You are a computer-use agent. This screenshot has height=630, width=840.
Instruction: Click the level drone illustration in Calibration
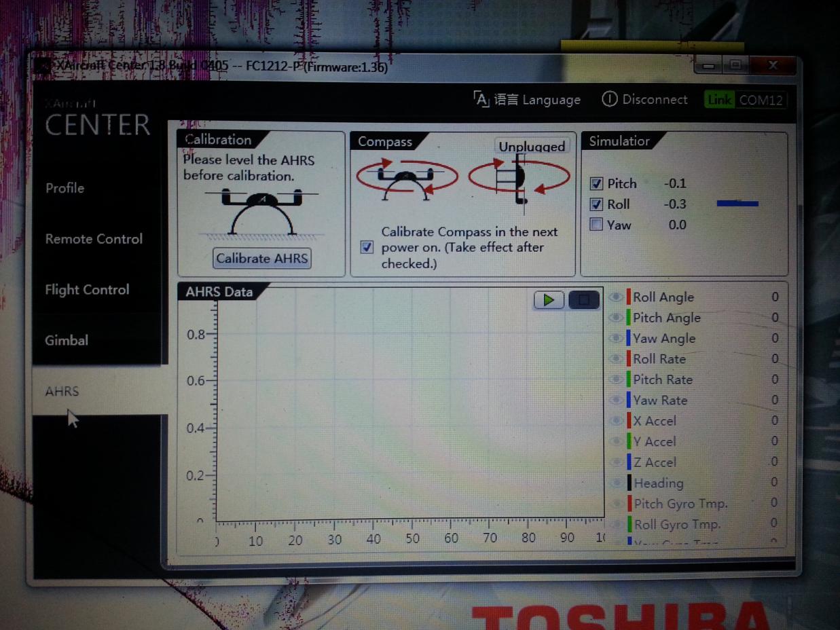(x=261, y=210)
